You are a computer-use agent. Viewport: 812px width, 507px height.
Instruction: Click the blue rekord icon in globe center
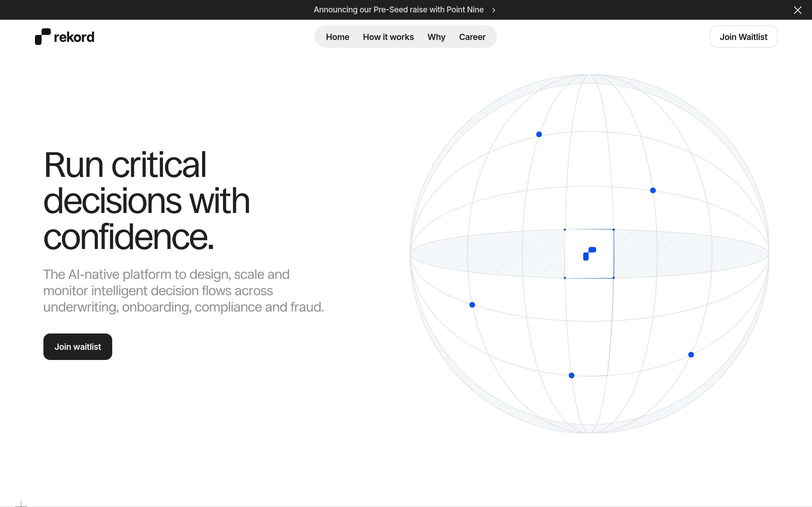coord(589,254)
